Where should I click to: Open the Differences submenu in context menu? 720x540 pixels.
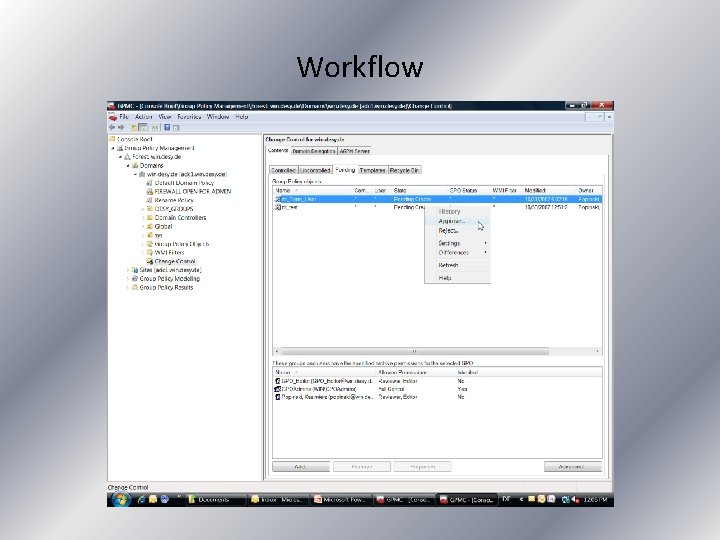coord(457,253)
